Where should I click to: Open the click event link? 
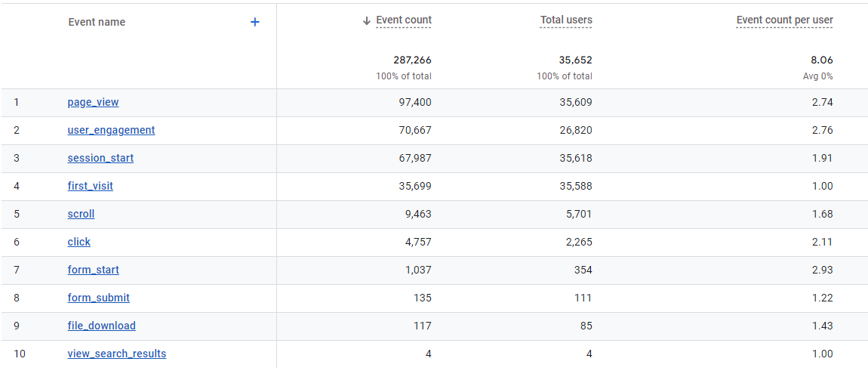[78, 242]
